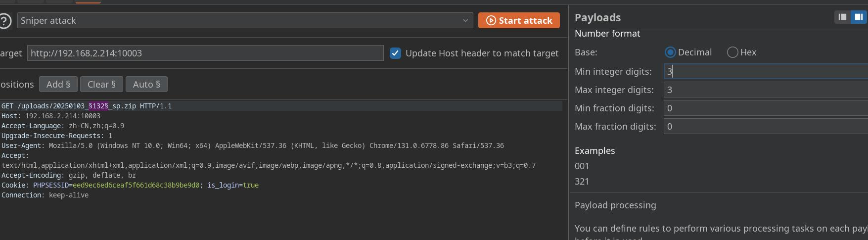868x240 pixels.
Task: Click the target URL input field
Action: coord(205,53)
